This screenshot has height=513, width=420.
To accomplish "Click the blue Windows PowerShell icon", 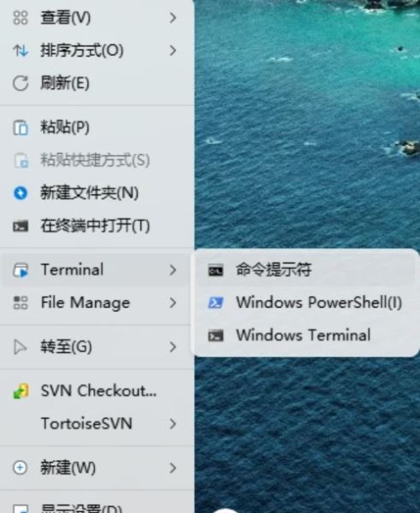I will (x=216, y=303).
